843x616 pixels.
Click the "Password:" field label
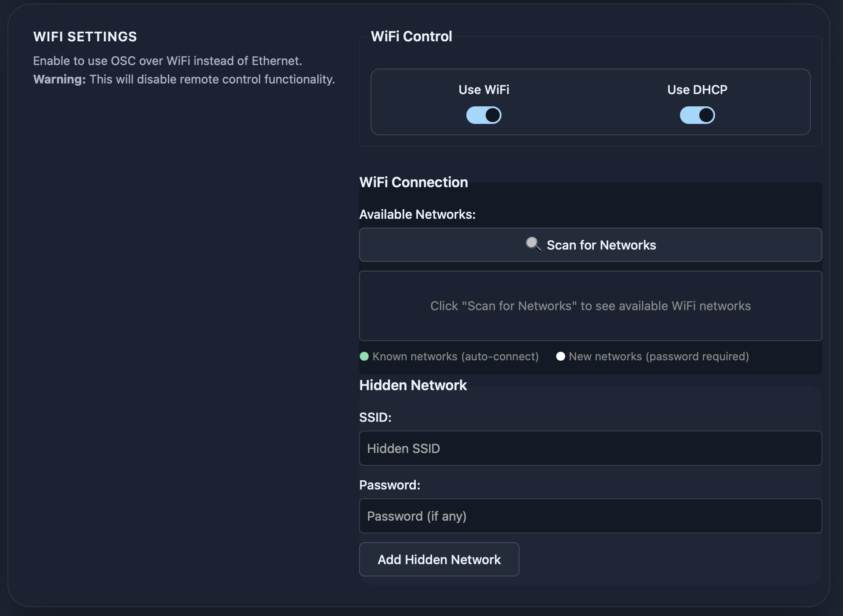pos(389,485)
